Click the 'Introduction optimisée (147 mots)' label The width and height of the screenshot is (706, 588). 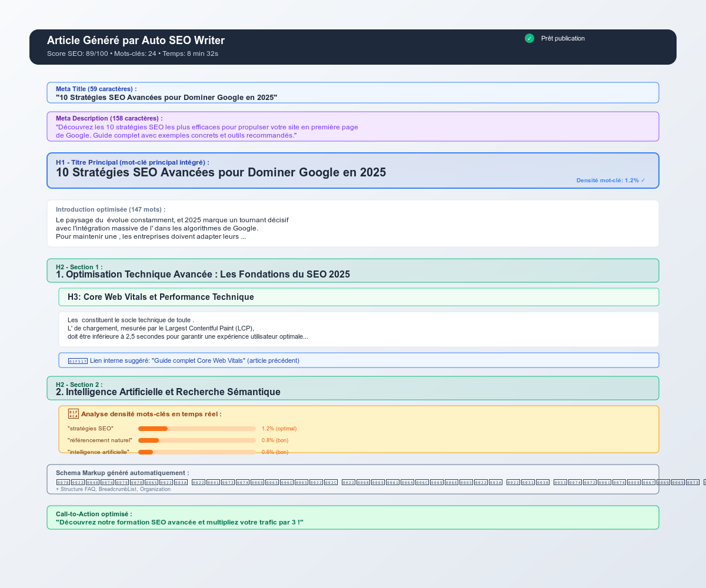tap(111, 209)
